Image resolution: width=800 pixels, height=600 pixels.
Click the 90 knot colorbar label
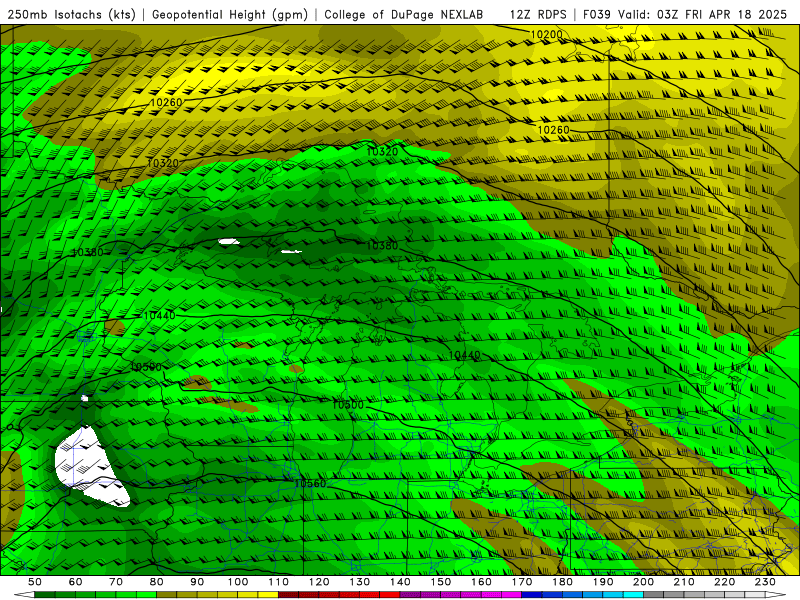(197, 582)
